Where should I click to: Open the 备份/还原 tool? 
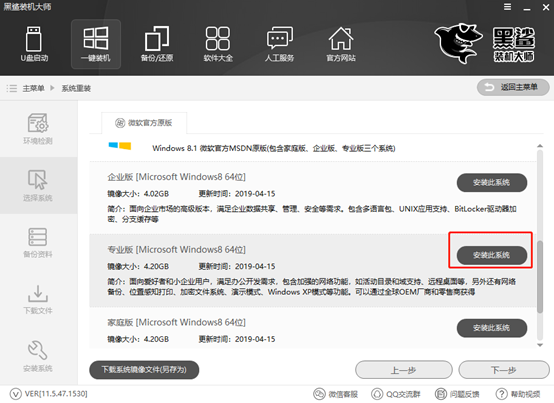pos(157,44)
